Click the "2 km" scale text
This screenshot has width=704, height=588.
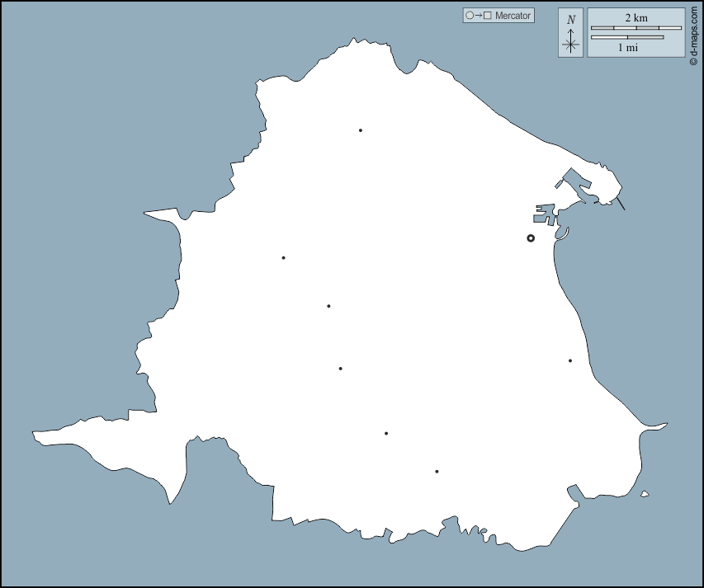point(635,17)
